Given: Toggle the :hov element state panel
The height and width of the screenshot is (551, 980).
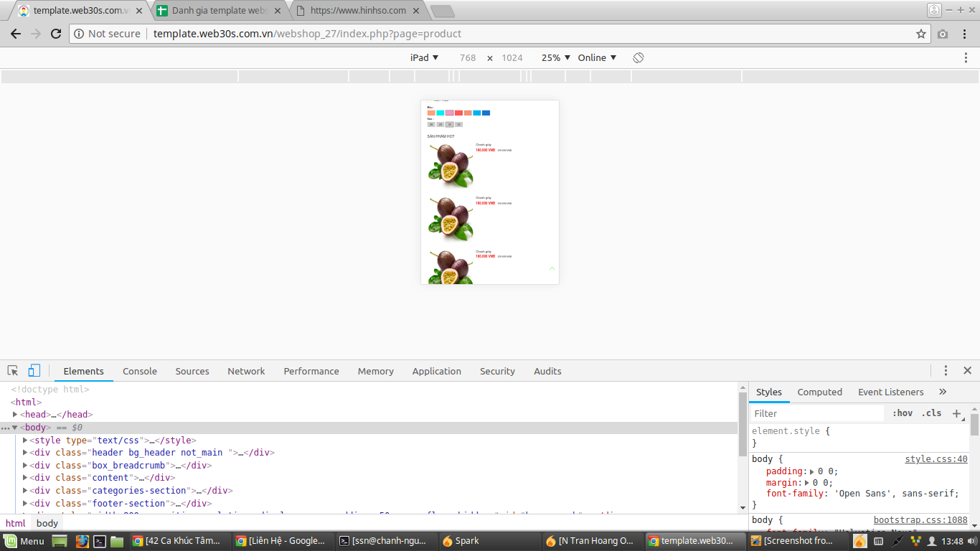Looking at the screenshot, I should [903, 413].
